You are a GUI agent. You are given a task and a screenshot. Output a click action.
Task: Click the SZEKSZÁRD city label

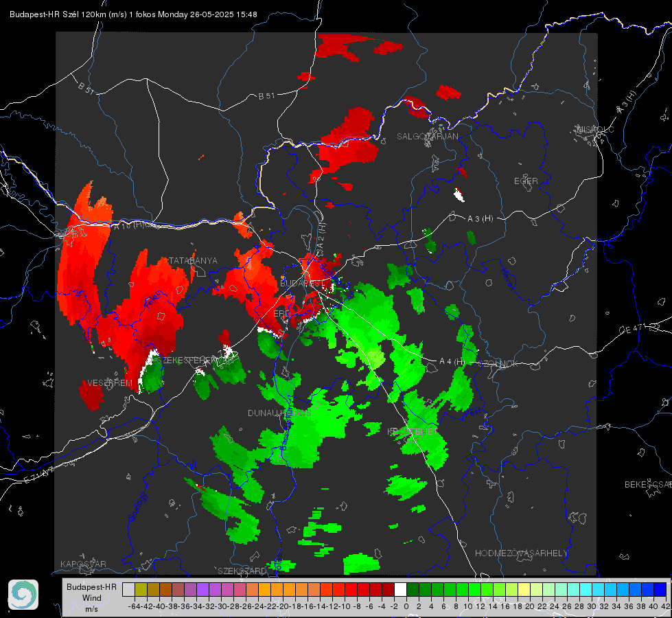point(242,571)
